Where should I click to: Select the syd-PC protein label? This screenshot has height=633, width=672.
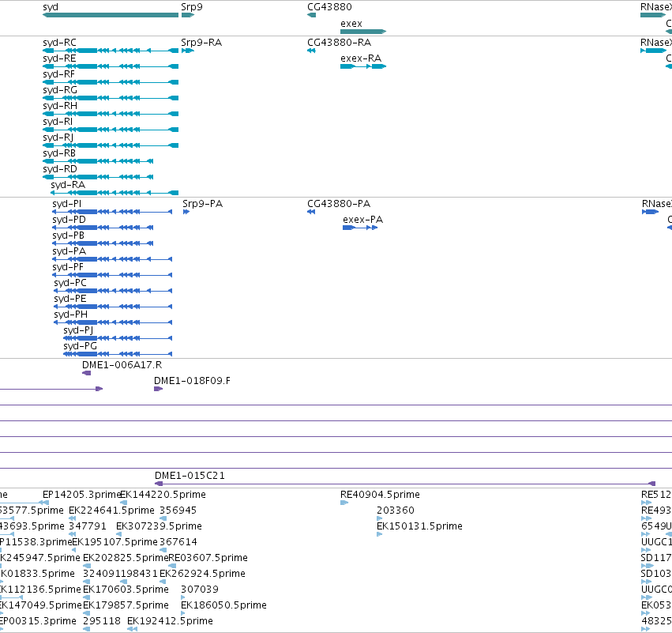70,283
